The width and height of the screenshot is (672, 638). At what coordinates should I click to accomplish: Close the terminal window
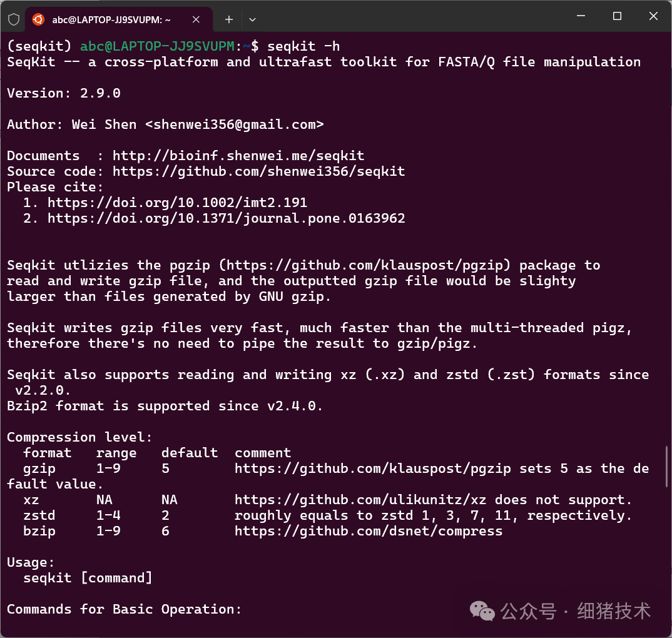pos(653,17)
